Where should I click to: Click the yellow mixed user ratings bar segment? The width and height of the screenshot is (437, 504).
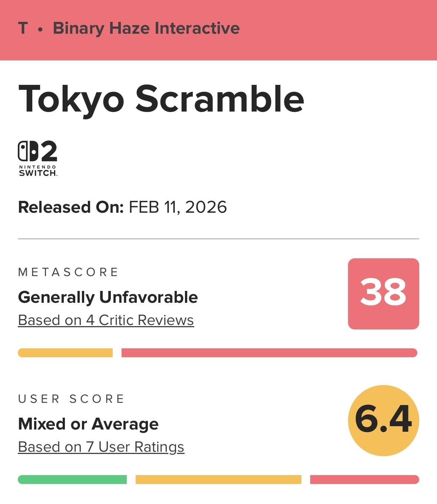[218, 480]
